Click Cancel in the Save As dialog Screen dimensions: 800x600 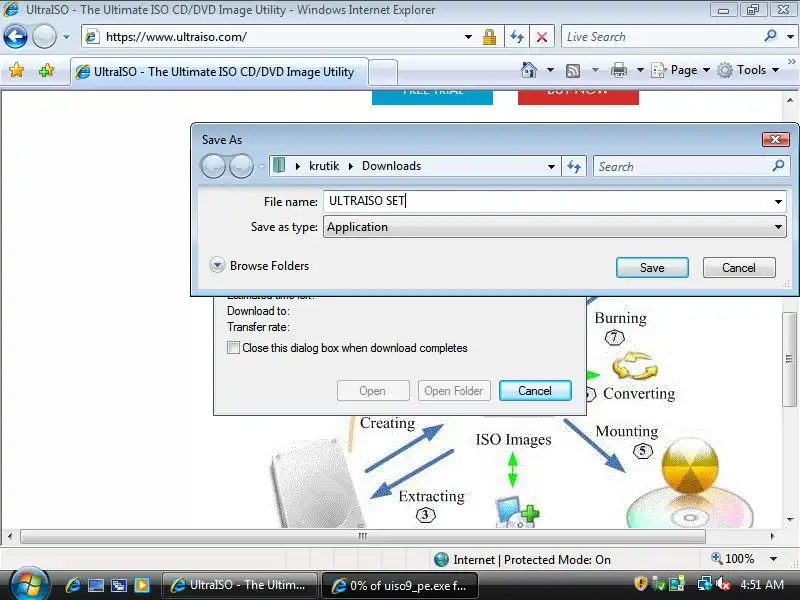pos(739,267)
